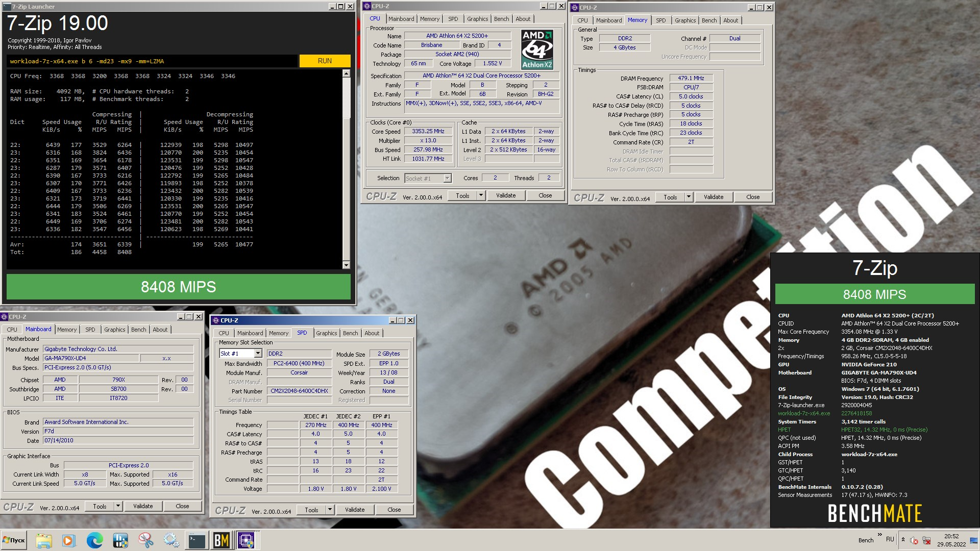980x551 pixels.
Task: Launch the Snipping Tool from the taskbar
Action: (x=145, y=540)
